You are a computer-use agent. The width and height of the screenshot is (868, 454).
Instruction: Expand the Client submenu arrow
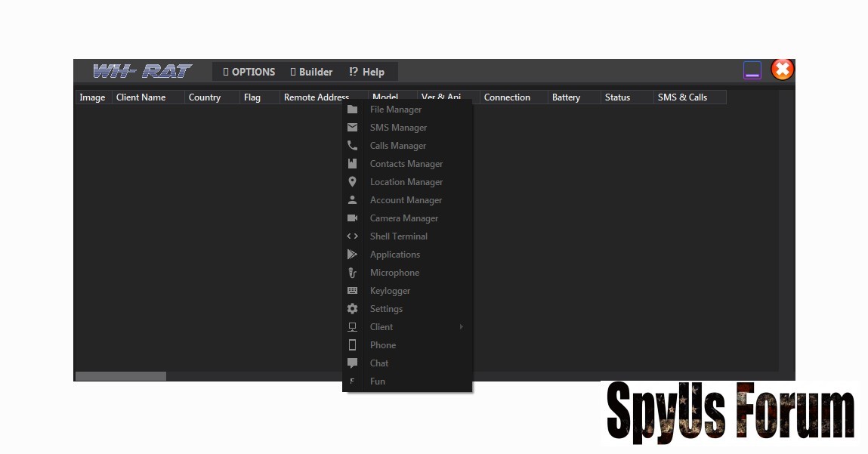point(461,327)
